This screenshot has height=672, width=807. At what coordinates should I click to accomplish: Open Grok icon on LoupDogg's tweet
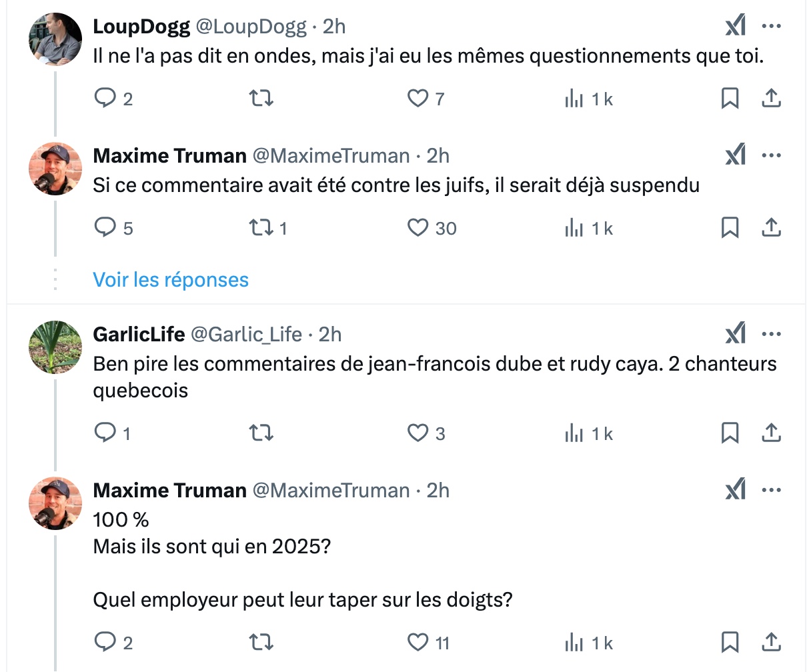tap(735, 26)
